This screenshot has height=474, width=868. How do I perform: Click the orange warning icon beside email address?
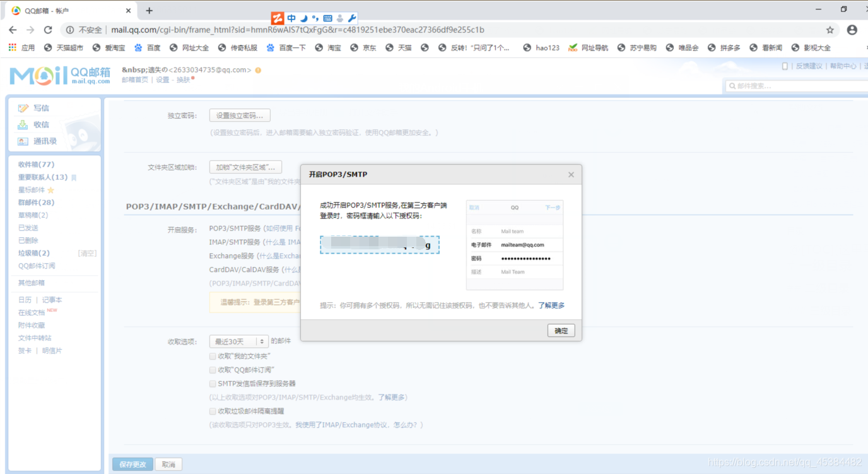click(258, 70)
